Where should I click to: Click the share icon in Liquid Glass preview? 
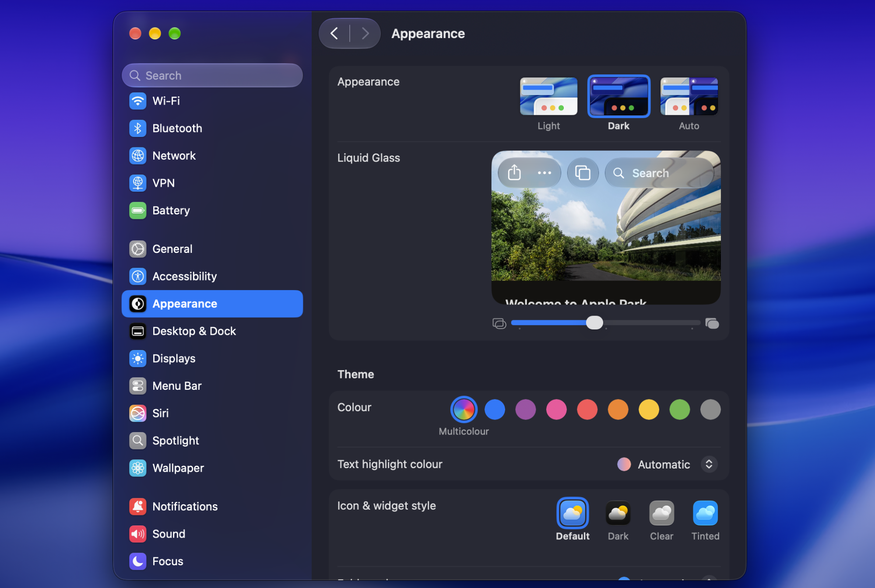coord(514,173)
